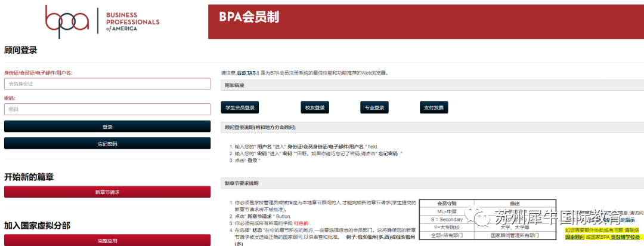Click the 会员守则 table header cell

447,203
